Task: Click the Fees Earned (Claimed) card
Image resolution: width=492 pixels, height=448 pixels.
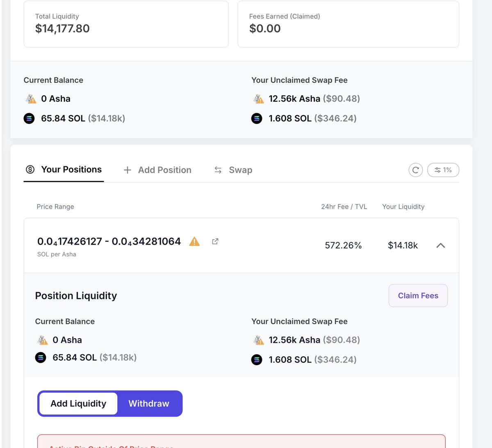Action: tap(348, 24)
